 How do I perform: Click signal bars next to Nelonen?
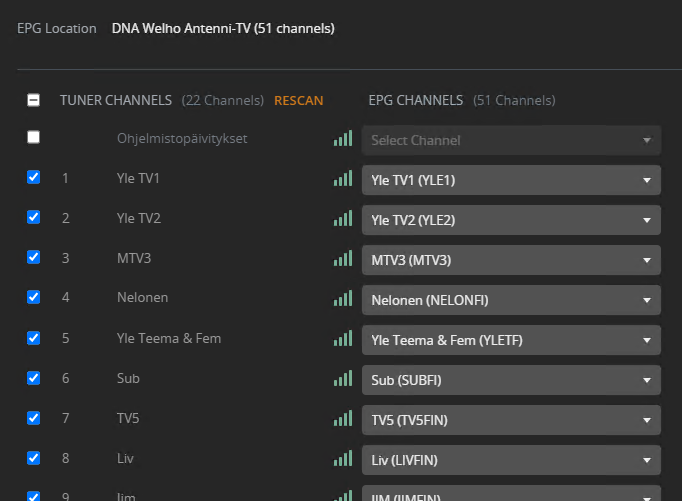pyautogui.click(x=343, y=299)
